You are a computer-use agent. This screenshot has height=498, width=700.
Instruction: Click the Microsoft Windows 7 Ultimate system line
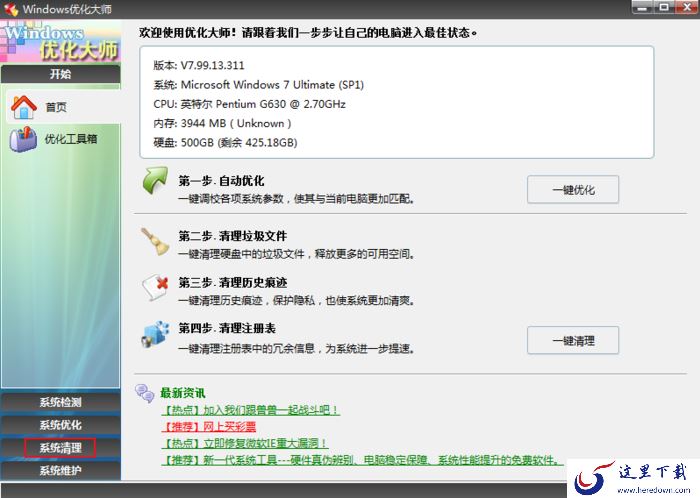[258, 85]
